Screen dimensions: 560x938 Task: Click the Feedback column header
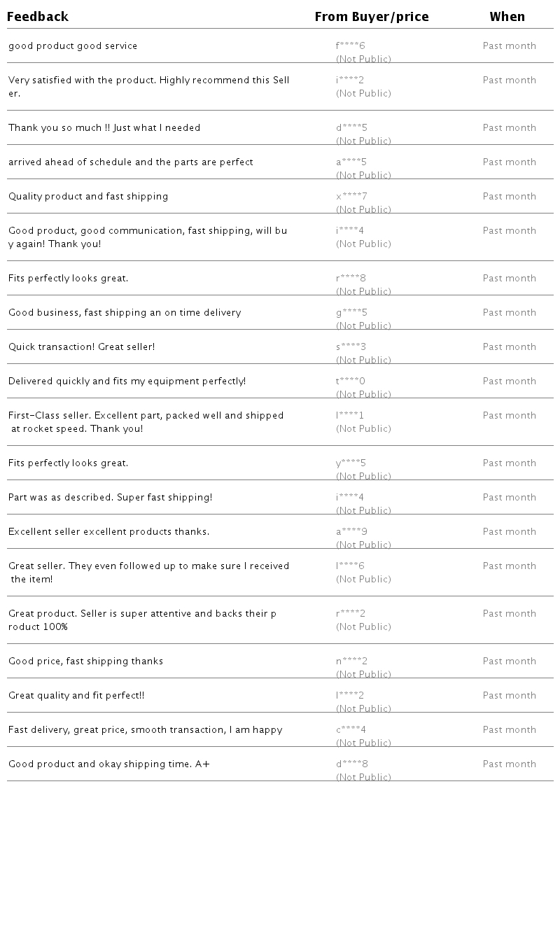(x=38, y=17)
